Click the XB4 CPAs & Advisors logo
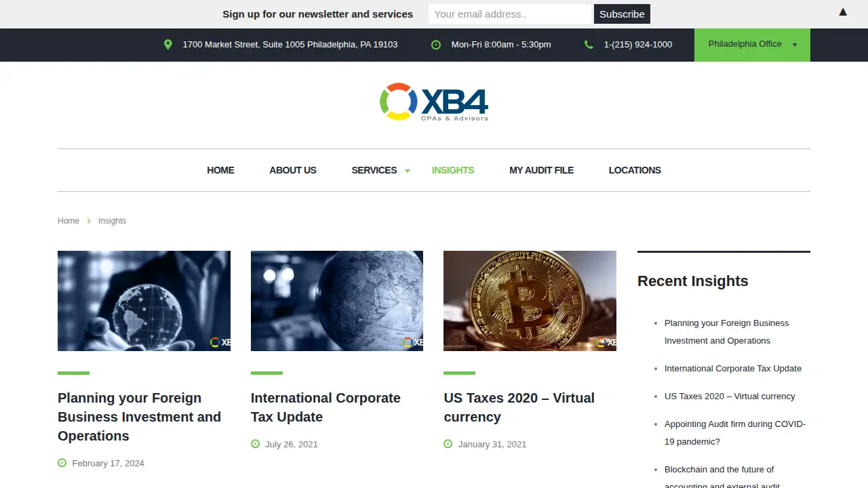This screenshot has height=488, width=868. click(434, 102)
